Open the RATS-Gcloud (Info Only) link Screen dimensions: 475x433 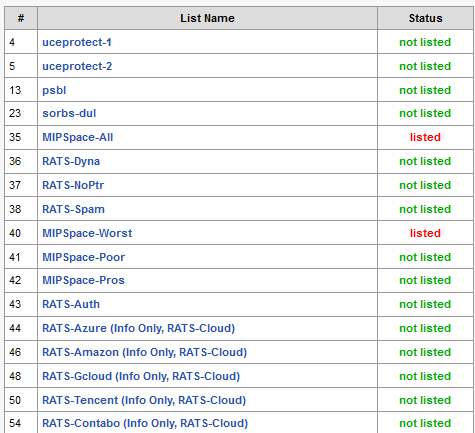pyautogui.click(x=141, y=376)
